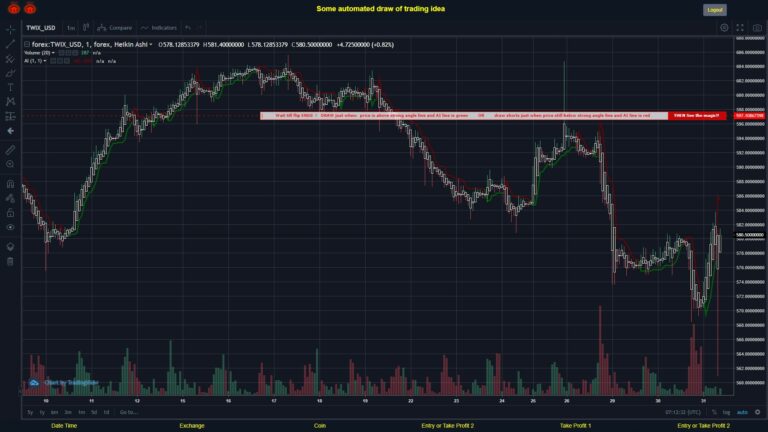This screenshot has width=768, height=432.
Task: Select the brush drawing tool
Action: (10, 73)
